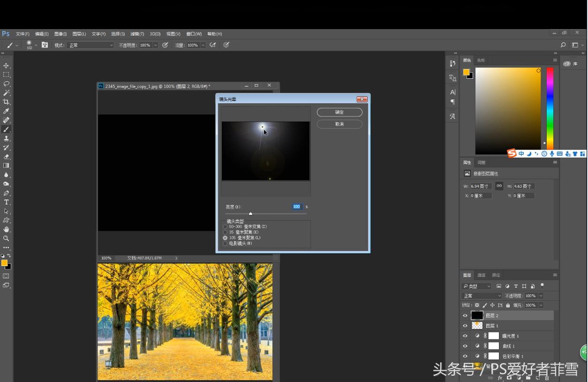Click the lock-all padlock icon in Layers
This screenshot has width=588, height=382.
pyautogui.click(x=507, y=306)
